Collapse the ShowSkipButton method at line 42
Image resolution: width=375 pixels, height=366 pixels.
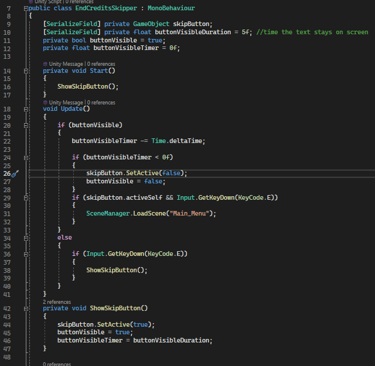pos(26,309)
